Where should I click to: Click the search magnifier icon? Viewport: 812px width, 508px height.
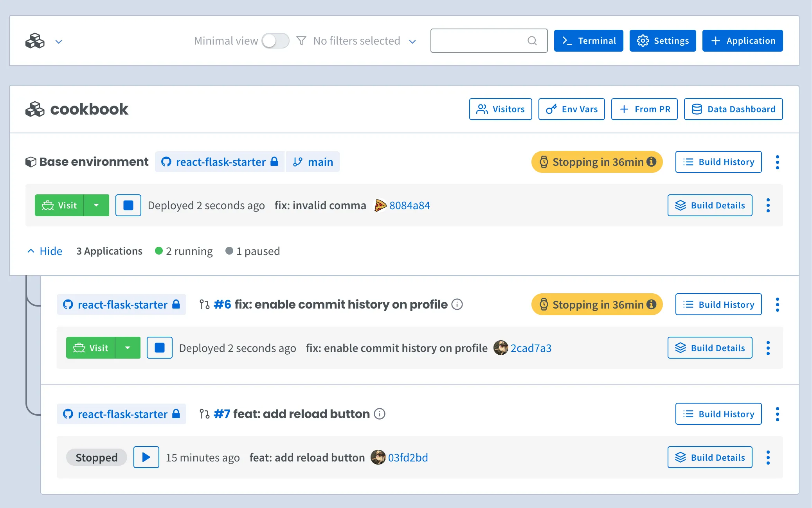click(532, 41)
